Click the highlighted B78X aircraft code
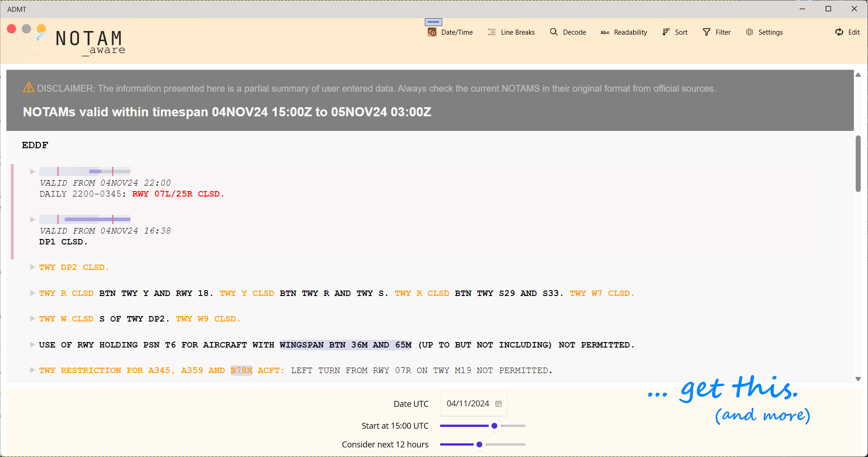The height and width of the screenshot is (457, 868). 241,370
